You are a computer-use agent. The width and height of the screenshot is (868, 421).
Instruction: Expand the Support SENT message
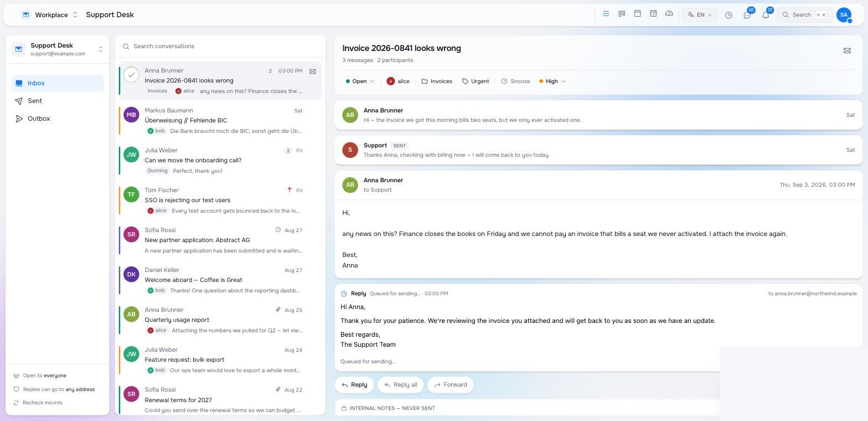(598, 150)
